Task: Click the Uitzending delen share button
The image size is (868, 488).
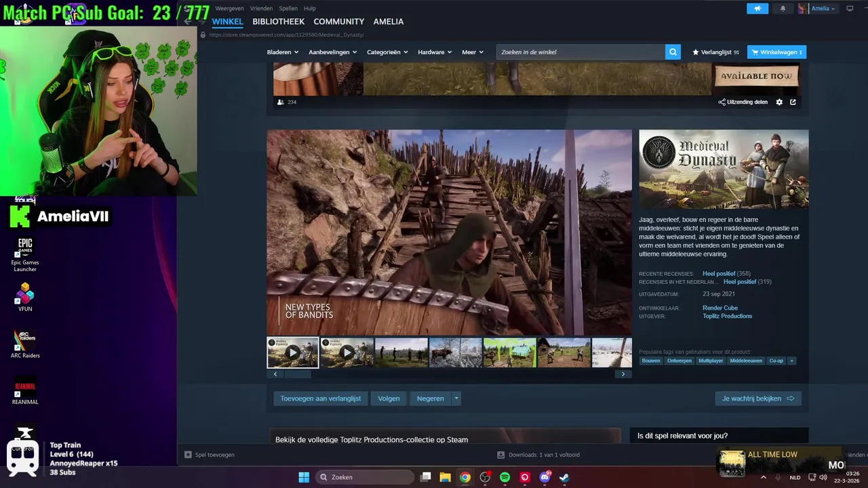Action: tap(743, 102)
